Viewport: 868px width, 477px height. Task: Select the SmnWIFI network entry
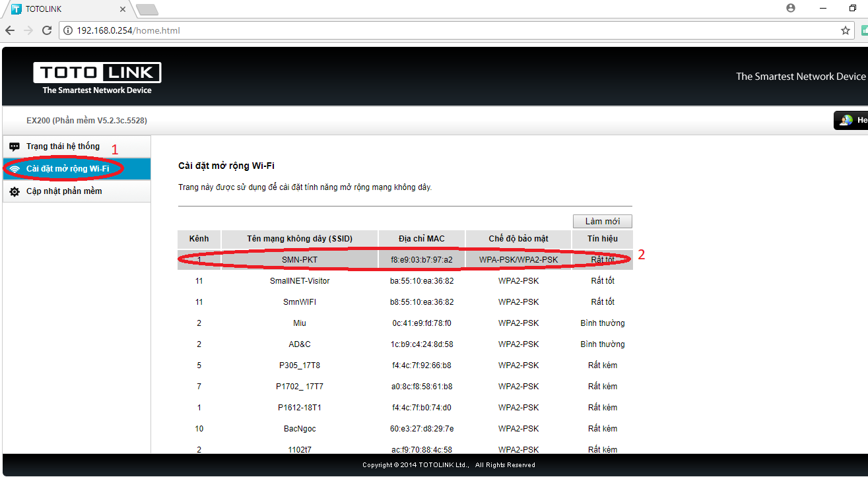click(x=300, y=302)
